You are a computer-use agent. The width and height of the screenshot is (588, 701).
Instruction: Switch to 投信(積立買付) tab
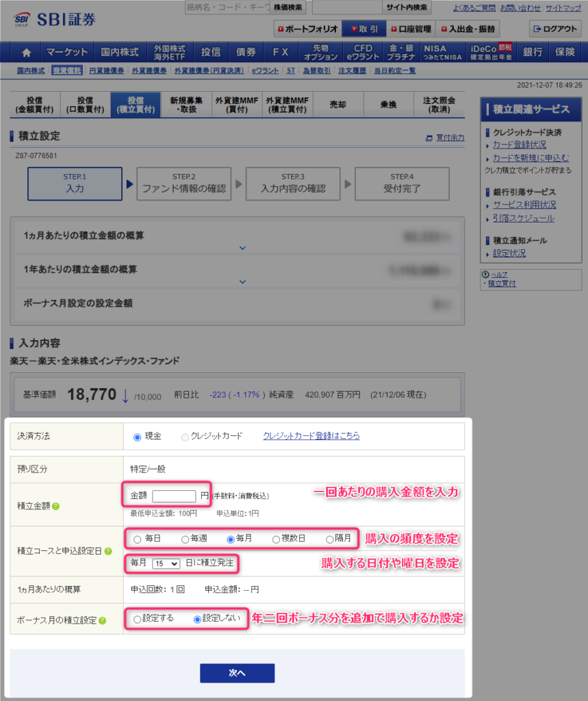coord(136,105)
